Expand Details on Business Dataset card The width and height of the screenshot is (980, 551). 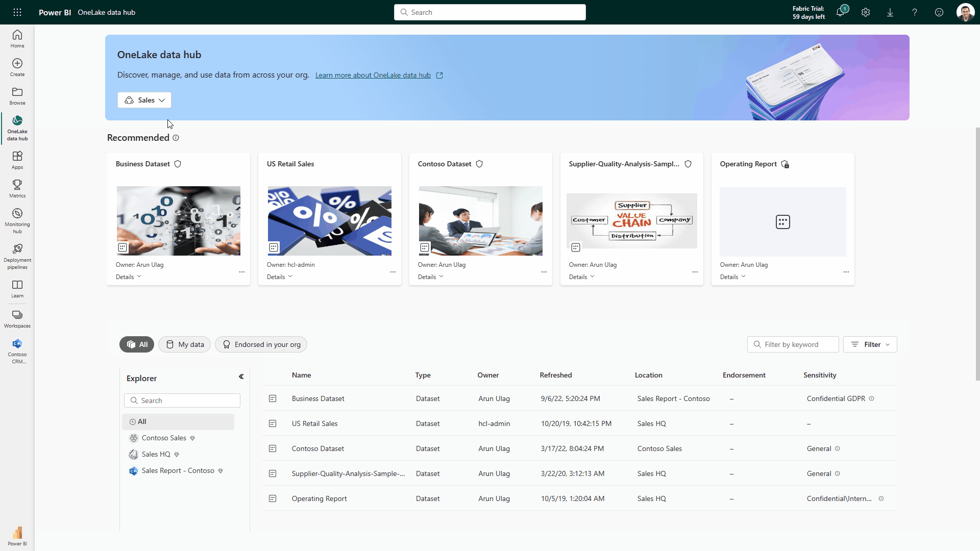point(129,277)
